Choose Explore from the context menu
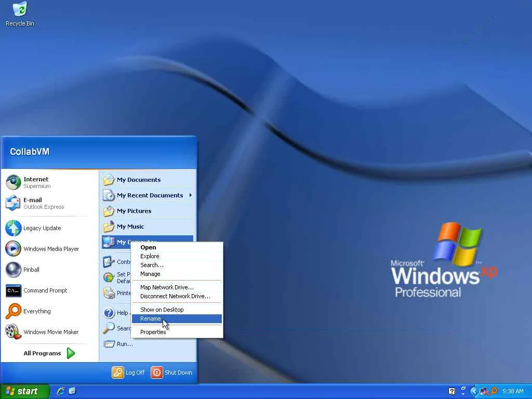 click(x=177, y=256)
